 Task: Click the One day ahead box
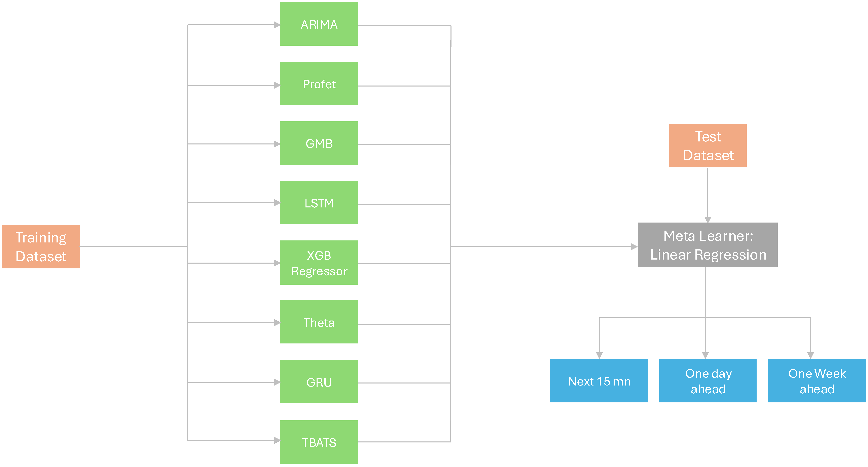coord(708,381)
